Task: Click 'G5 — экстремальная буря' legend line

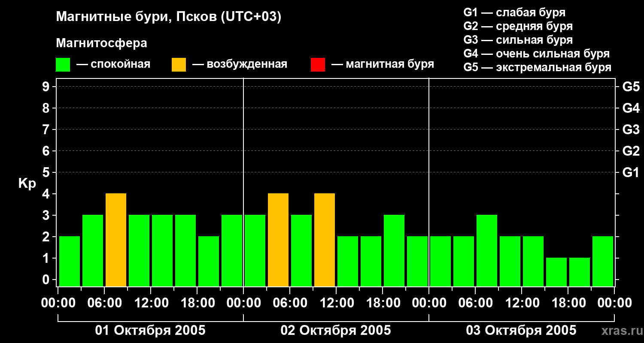Action: [x=538, y=67]
